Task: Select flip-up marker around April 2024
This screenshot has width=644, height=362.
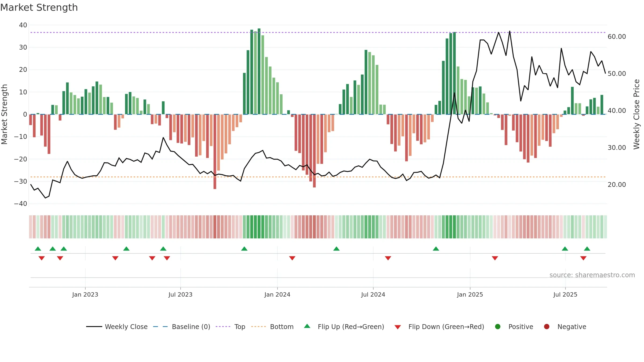Action: (x=336, y=249)
